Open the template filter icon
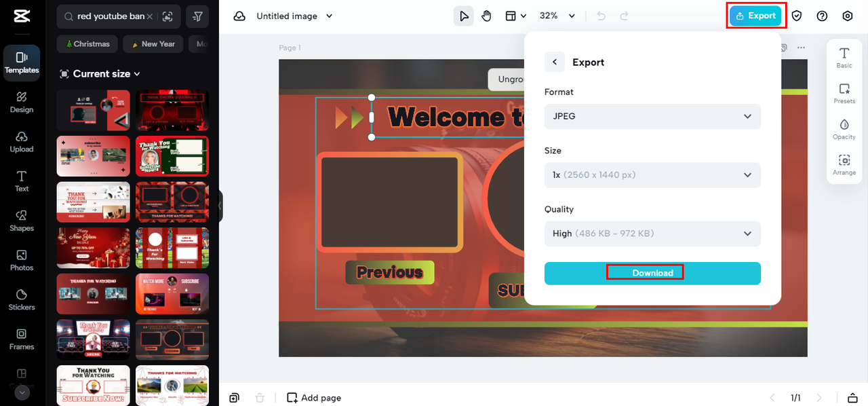 pos(197,16)
